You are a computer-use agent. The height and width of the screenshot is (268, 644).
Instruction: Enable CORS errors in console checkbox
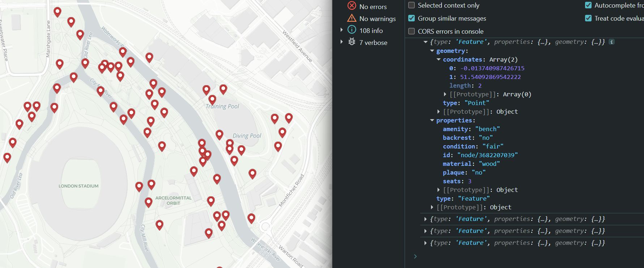[x=411, y=32]
